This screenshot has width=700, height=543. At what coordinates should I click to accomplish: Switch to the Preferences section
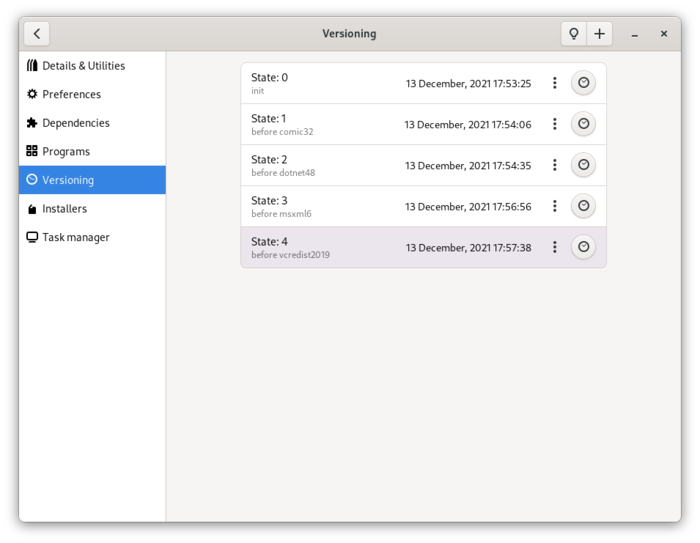point(71,94)
